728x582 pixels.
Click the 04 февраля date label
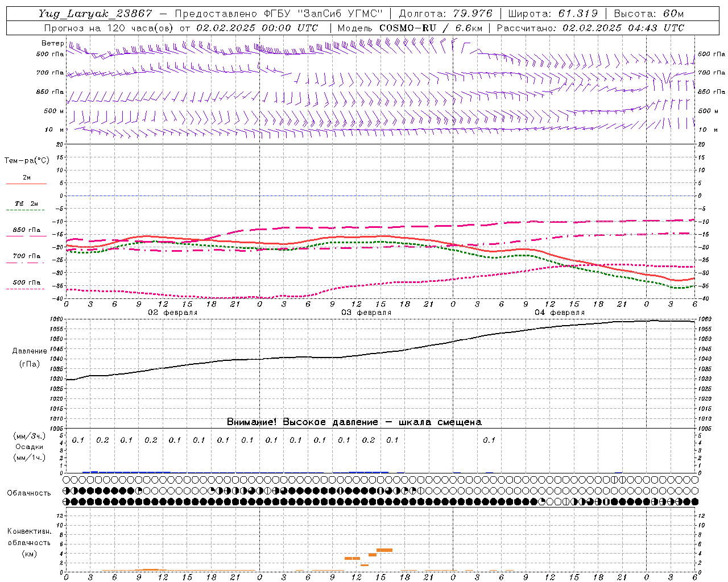[x=560, y=313]
